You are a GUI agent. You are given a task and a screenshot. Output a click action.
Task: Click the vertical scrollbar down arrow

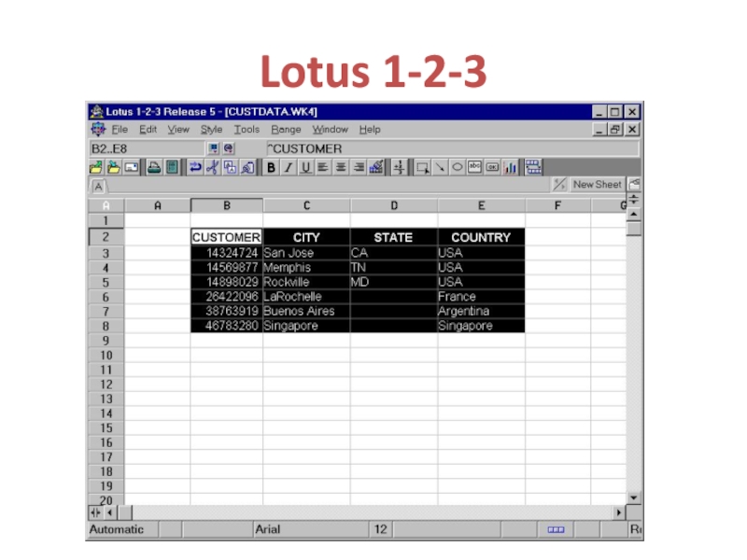click(634, 497)
